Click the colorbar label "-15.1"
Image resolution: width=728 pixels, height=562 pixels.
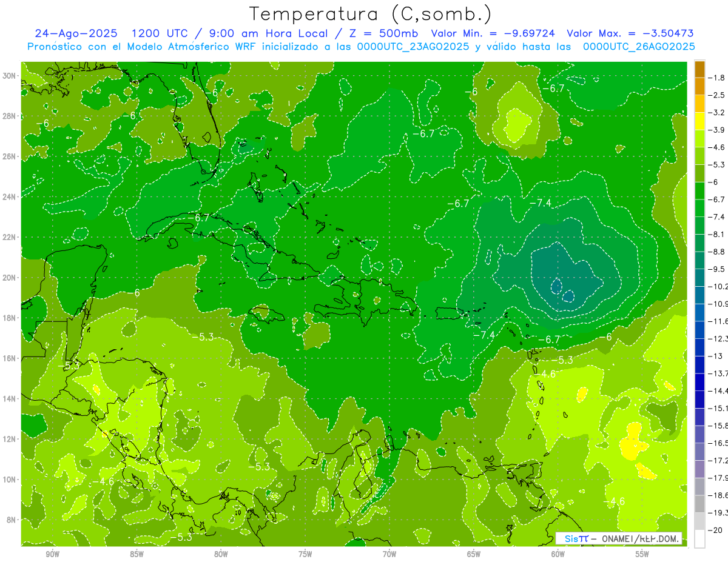(718, 408)
